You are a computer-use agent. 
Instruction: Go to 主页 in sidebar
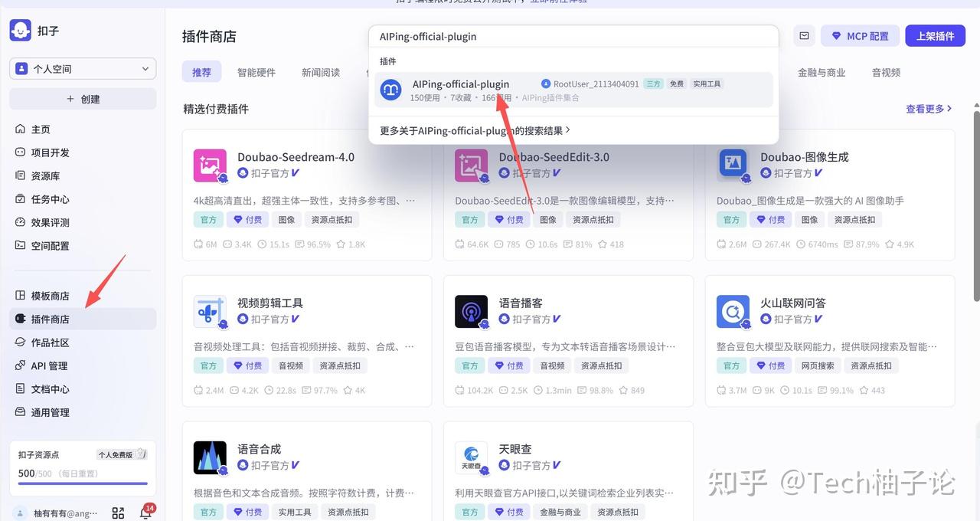tap(83, 129)
